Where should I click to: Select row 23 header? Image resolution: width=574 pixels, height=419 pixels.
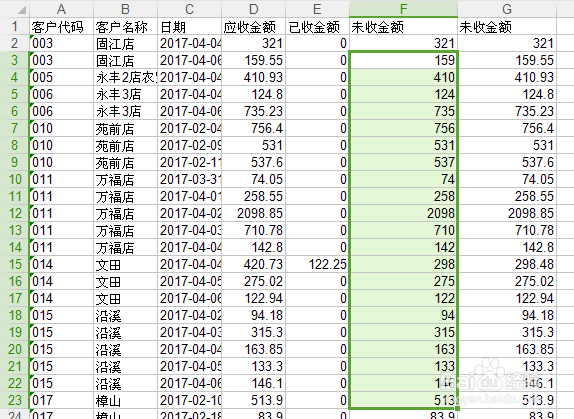14,400
